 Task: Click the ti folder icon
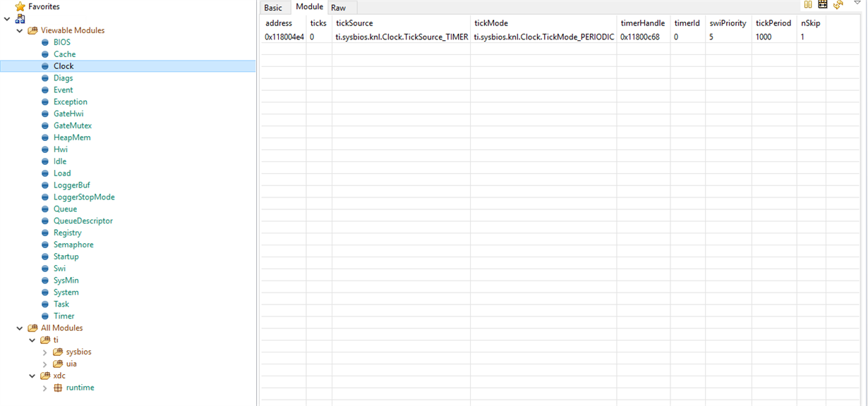(45, 340)
